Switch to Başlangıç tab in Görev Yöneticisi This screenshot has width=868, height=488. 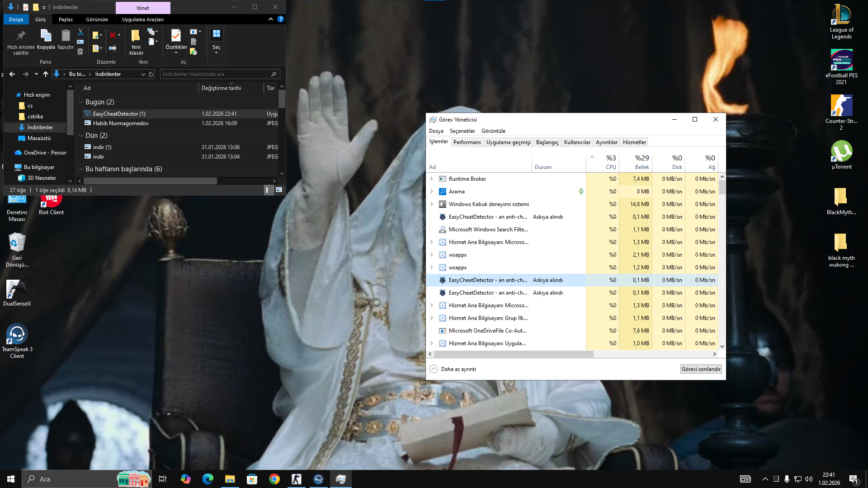click(547, 142)
